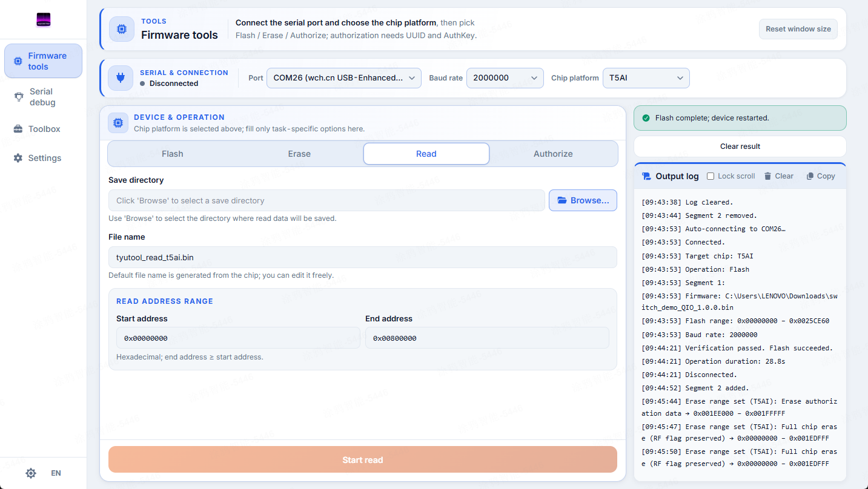Click the 'Segment 2 removed.' log line

(x=699, y=215)
